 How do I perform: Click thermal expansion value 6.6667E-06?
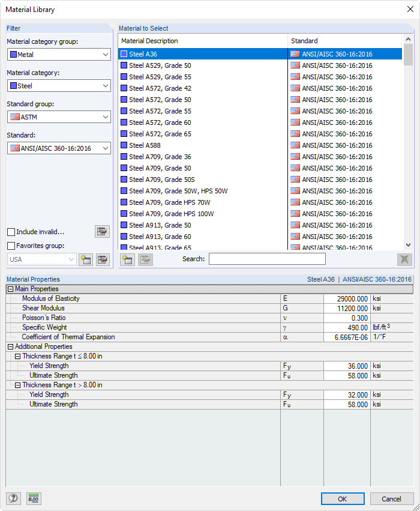[347, 337]
